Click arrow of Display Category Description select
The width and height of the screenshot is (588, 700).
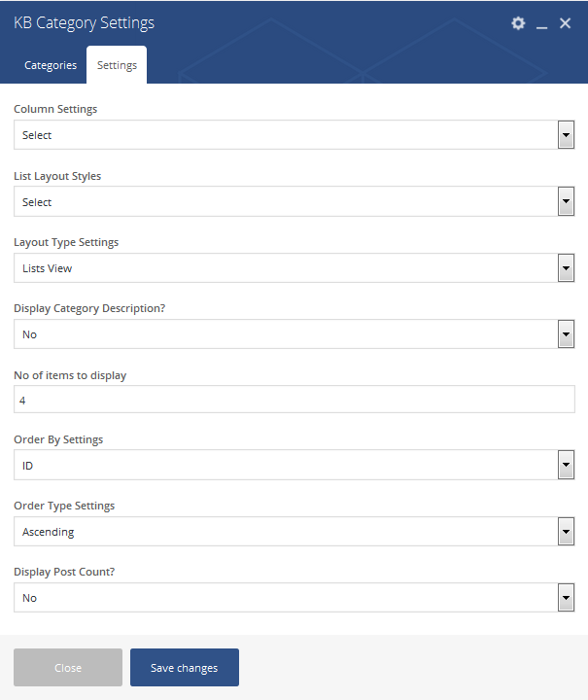tap(566, 333)
